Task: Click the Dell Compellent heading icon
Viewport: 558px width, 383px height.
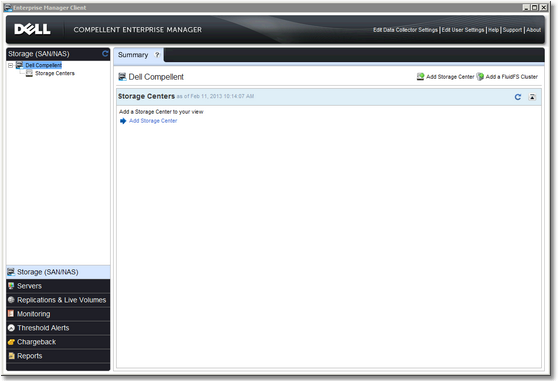Action: [122, 77]
